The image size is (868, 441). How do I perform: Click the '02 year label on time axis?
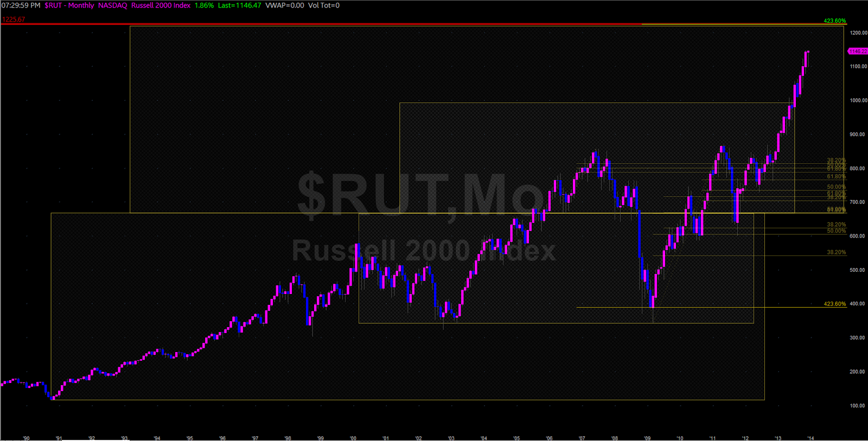(418, 438)
